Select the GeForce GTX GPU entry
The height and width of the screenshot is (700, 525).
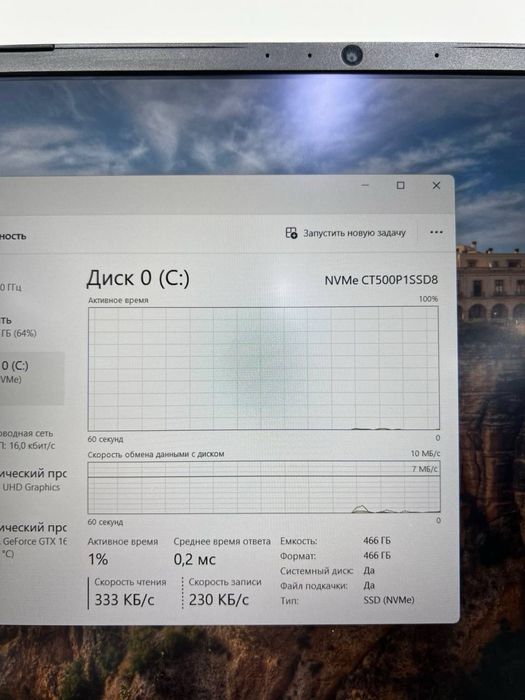[33, 540]
